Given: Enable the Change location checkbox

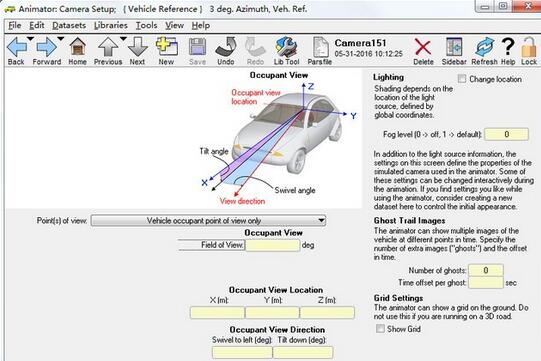Looking at the screenshot, I should click(x=462, y=79).
